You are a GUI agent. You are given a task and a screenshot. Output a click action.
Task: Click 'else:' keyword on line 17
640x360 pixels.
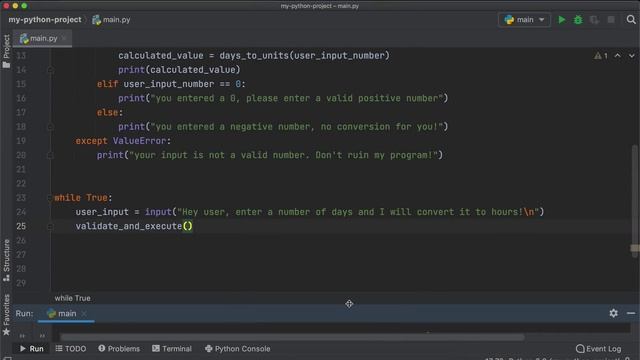click(109, 112)
